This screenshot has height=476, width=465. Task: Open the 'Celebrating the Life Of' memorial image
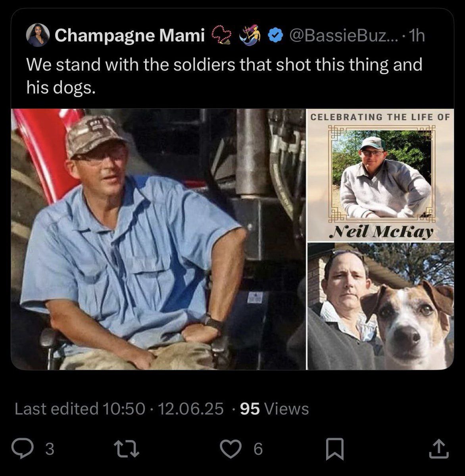pyautogui.click(x=380, y=175)
